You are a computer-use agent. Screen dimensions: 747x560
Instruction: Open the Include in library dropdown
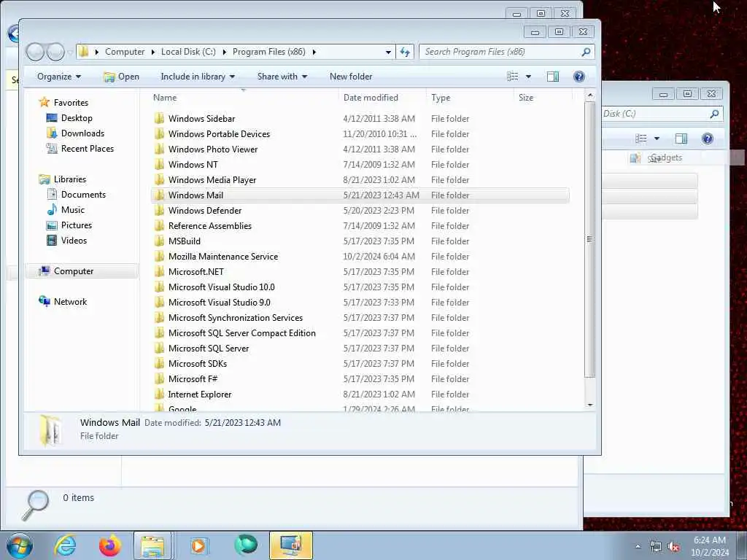tap(198, 77)
